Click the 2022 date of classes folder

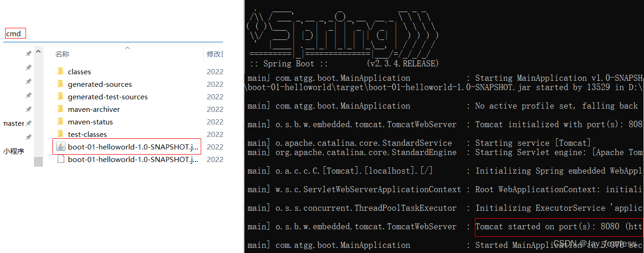coord(215,71)
